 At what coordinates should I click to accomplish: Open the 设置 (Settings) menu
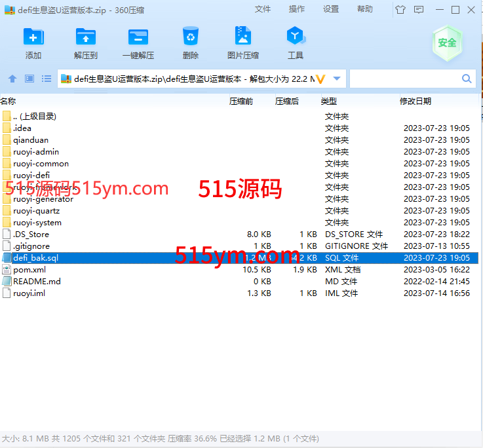331,9
